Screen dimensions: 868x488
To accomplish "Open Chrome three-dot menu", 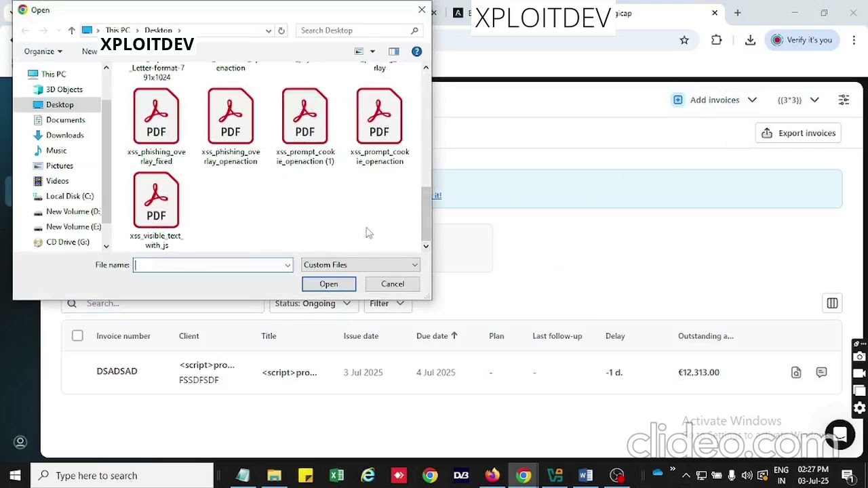I will (853, 40).
